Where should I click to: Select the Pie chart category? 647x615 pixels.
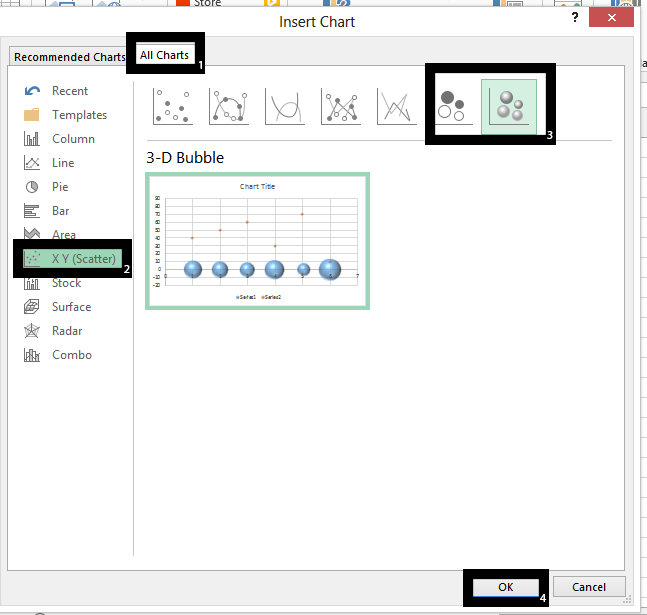(x=46, y=187)
